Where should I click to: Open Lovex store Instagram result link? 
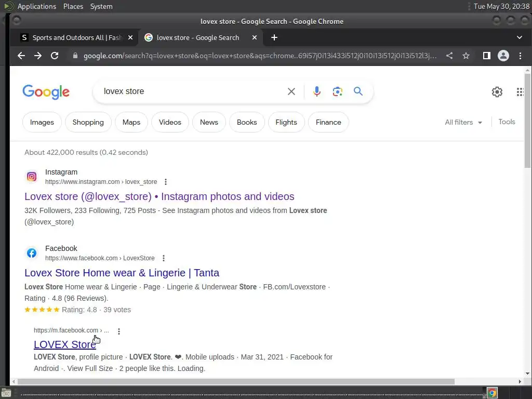[159, 196]
